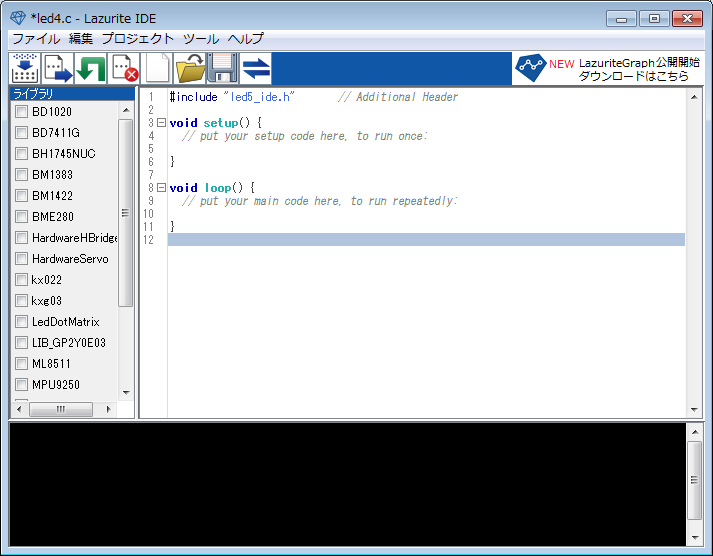Click library list horizontal scrollbar thumb
The width and height of the screenshot is (713, 556).
[61, 409]
